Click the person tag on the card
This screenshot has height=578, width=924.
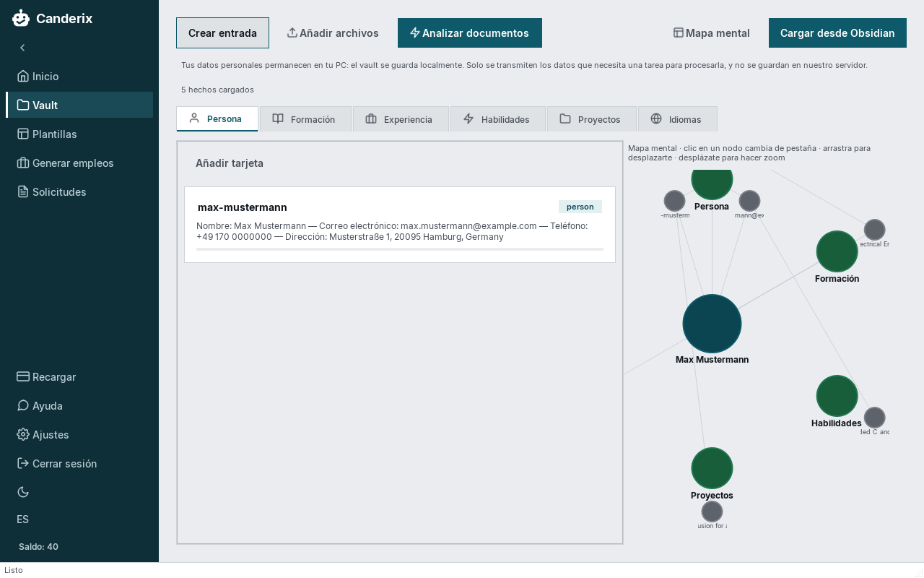[x=580, y=207]
